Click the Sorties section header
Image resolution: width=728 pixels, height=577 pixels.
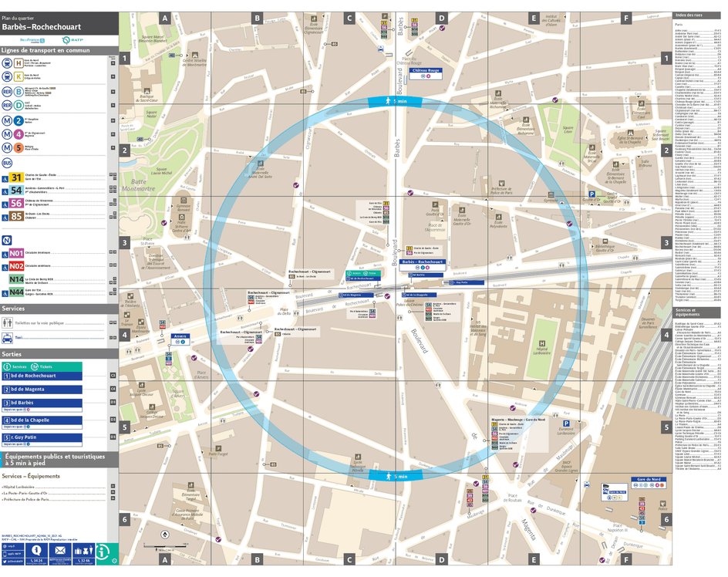(12, 354)
